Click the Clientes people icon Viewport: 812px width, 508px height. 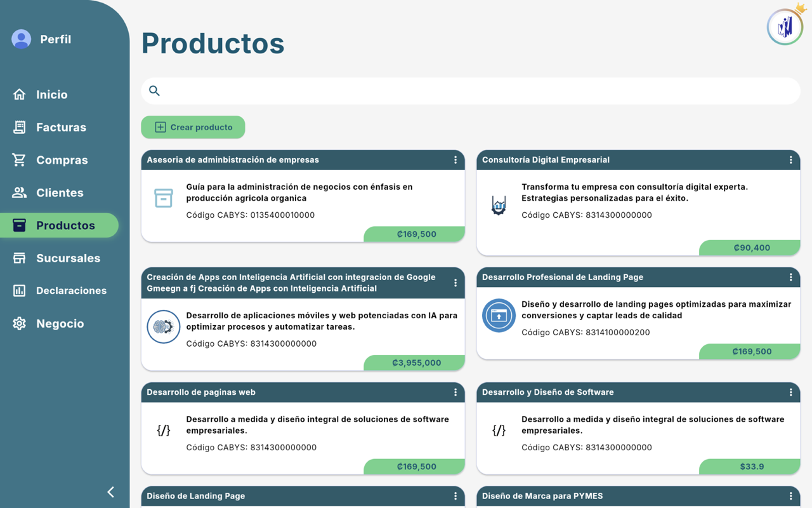pyautogui.click(x=20, y=192)
